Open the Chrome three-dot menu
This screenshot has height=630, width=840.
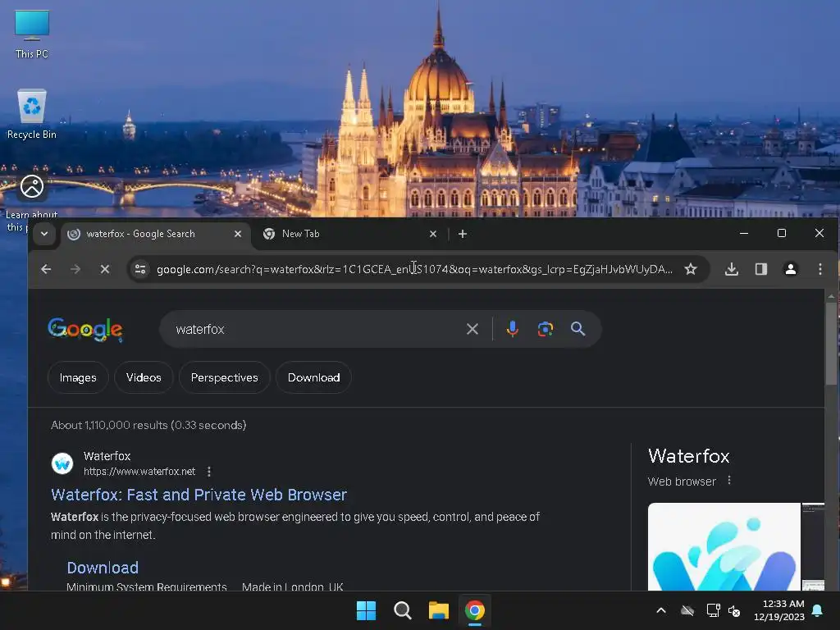pyautogui.click(x=819, y=269)
